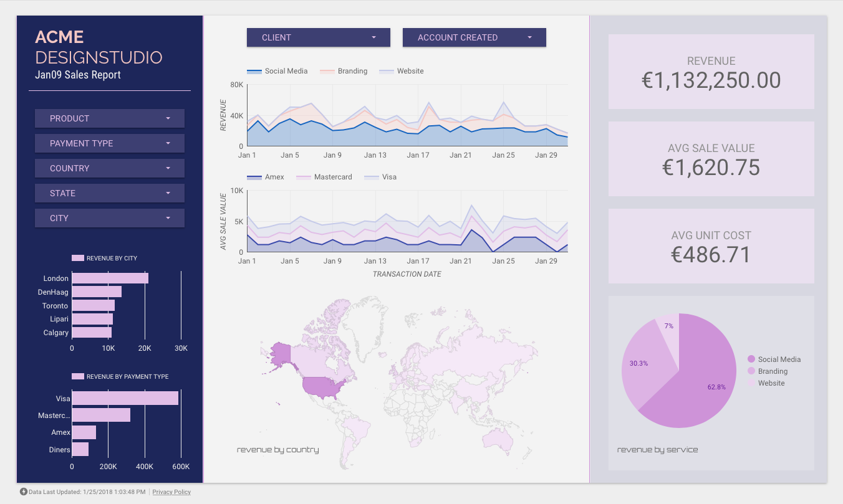Click the Jan09 Sales Report subtitle
Image resolution: width=843 pixels, height=504 pixels.
tap(78, 75)
